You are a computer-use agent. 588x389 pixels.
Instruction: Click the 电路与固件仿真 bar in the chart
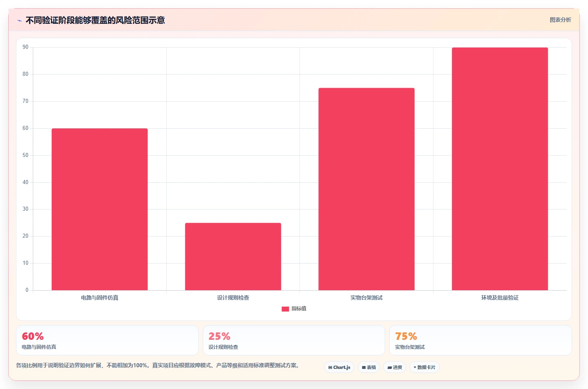click(100, 209)
